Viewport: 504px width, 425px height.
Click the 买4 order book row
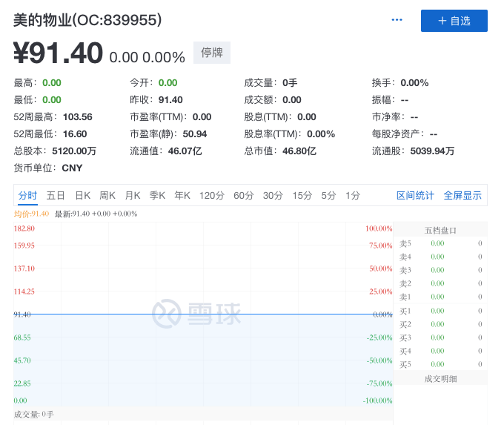440,351
